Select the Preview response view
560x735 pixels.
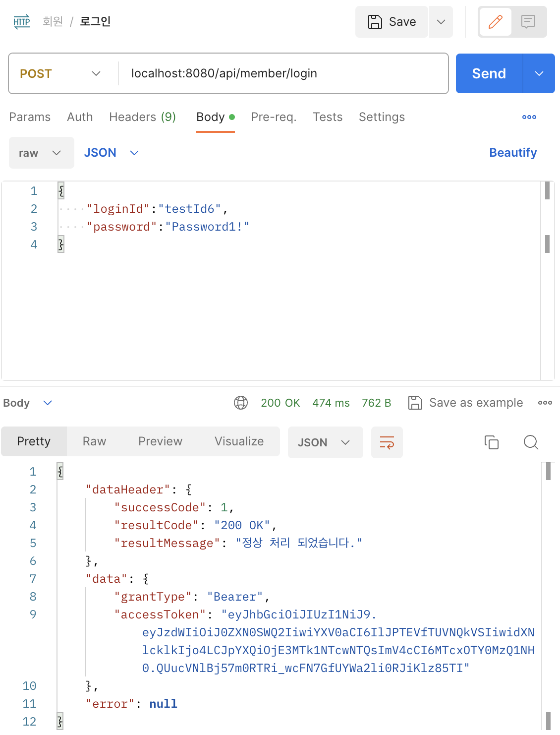(x=161, y=441)
